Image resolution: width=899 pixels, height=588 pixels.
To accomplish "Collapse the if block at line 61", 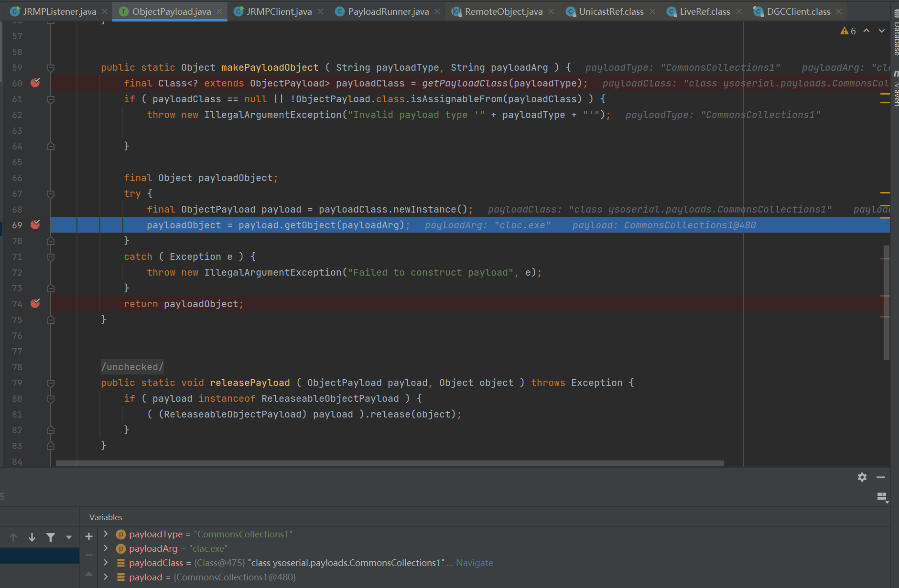I will (x=51, y=99).
